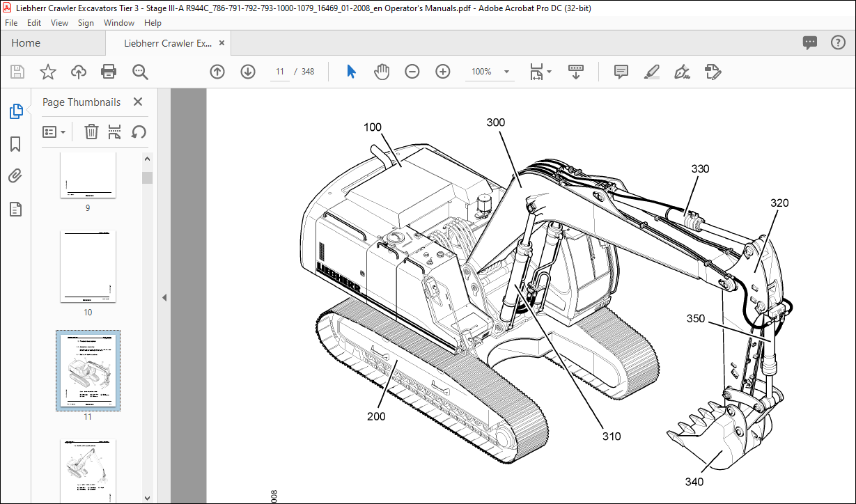Open the Help menu
The height and width of the screenshot is (504, 856).
pyautogui.click(x=153, y=23)
